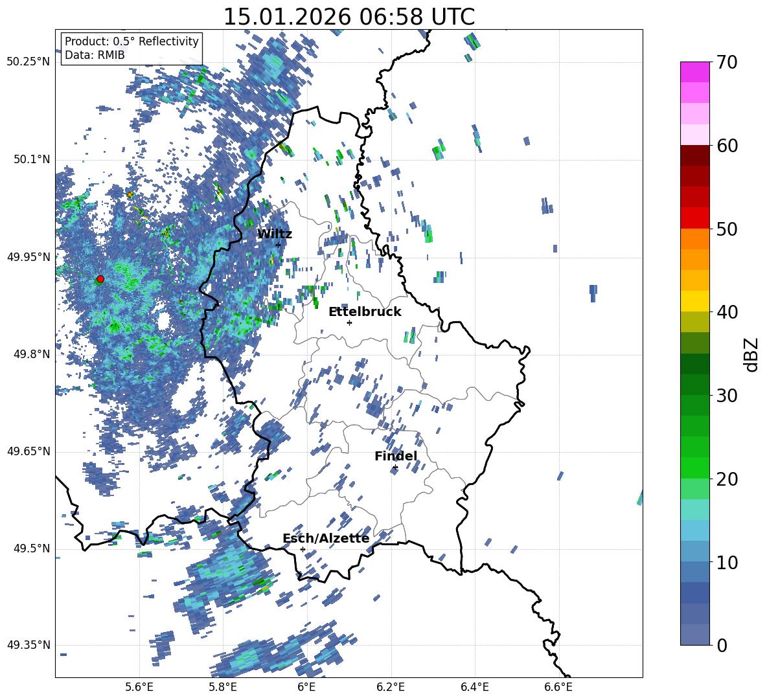Click the 0 tick label on colorbar
Screen dimensions: 767x700
tap(722, 645)
